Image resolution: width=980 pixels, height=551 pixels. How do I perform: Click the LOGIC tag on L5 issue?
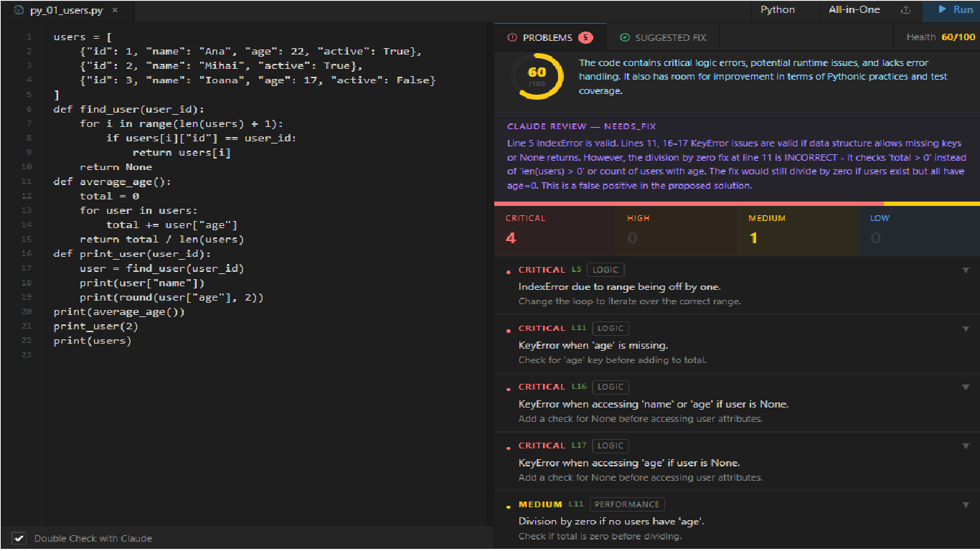[606, 270]
